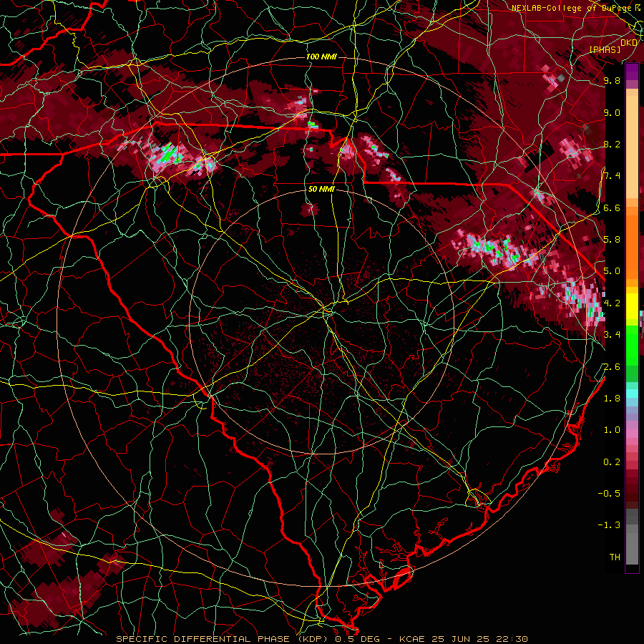The width and height of the screenshot is (644, 644).
Task: Click the 3.4 value on the color scale
Action: (x=612, y=334)
